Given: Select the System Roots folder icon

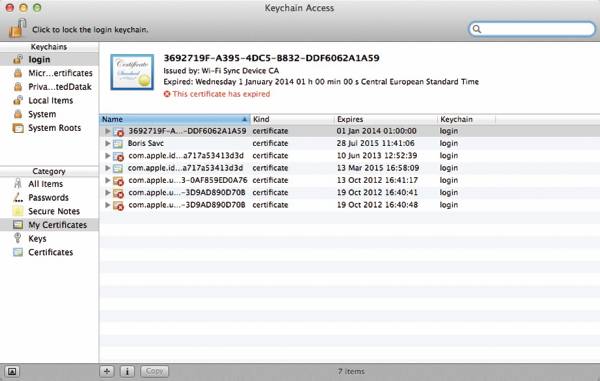Looking at the screenshot, I should (18, 128).
